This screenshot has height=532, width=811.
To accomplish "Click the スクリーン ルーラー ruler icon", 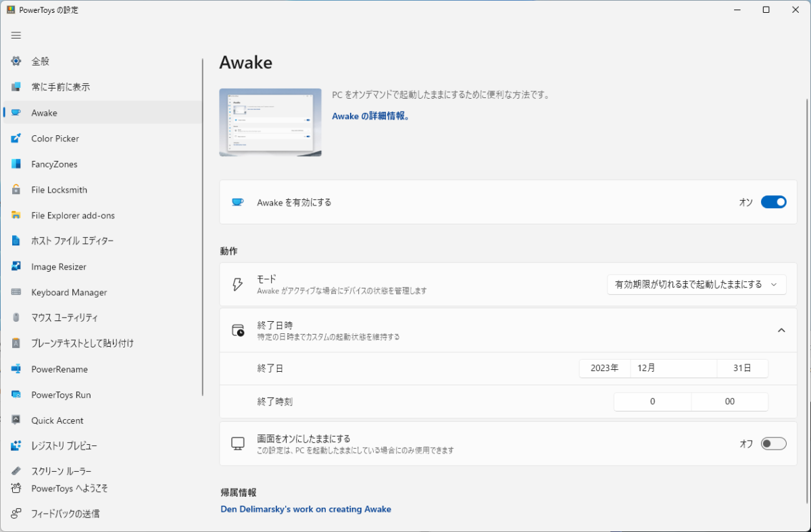I will (x=16, y=471).
